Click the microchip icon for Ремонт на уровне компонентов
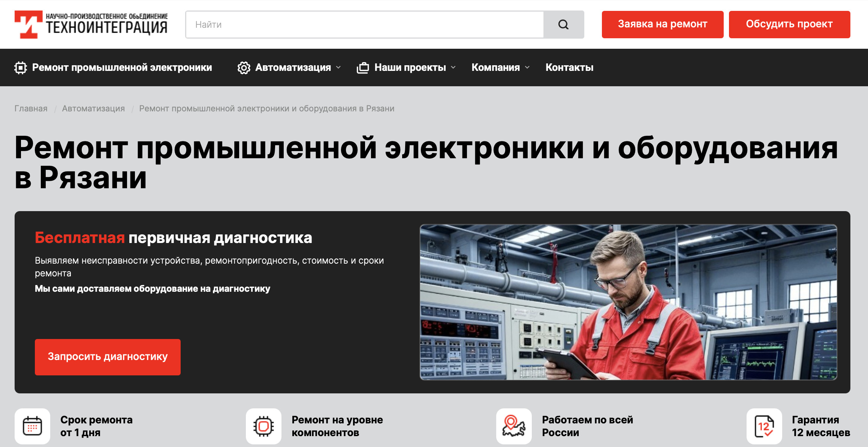The image size is (868, 447). coord(263,426)
